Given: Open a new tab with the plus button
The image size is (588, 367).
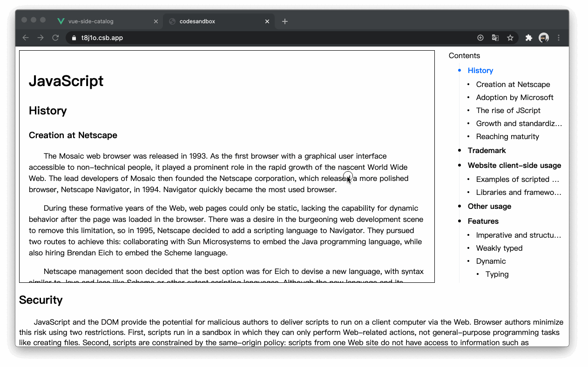Looking at the screenshot, I should click(x=285, y=21).
